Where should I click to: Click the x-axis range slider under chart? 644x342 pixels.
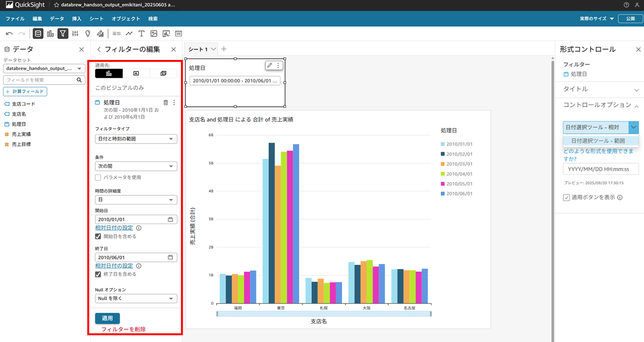pos(324,314)
